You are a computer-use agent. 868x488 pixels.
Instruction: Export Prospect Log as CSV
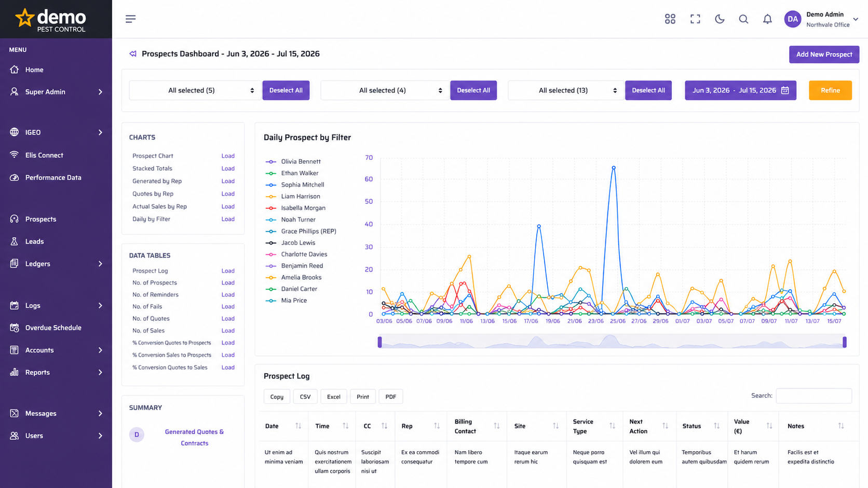click(305, 397)
